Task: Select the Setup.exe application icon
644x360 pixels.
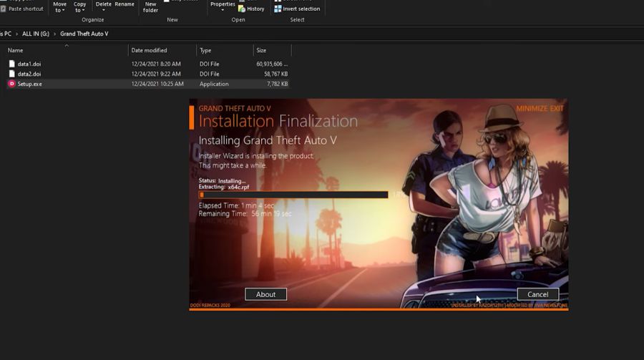Action: (12, 84)
